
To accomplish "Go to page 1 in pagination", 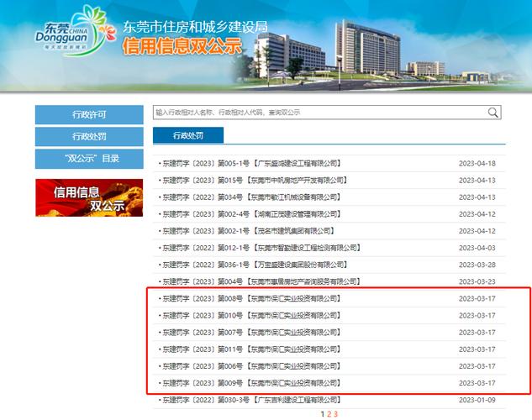I will click(323, 414).
